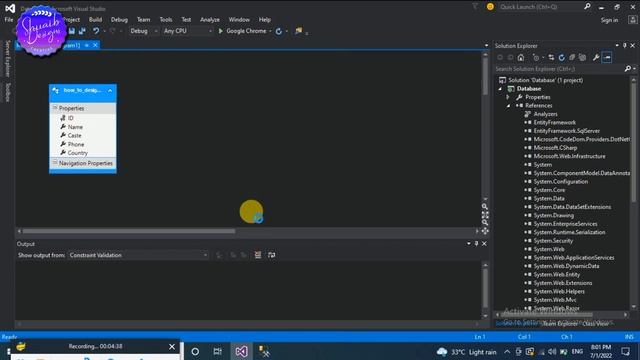Click notifications flag icon in title bar
The width and height of the screenshot is (640, 360).
[x=476, y=7]
